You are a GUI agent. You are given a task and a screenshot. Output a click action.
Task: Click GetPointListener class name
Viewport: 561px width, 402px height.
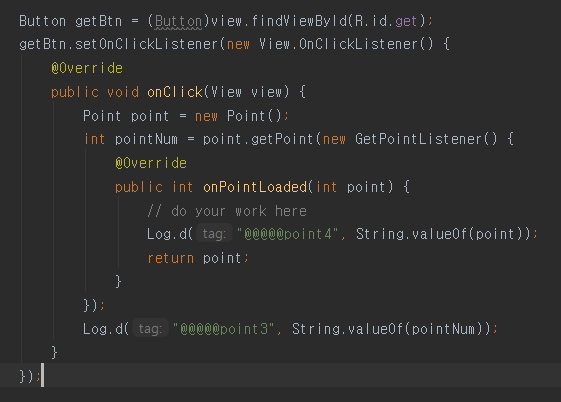click(x=418, y=139)
